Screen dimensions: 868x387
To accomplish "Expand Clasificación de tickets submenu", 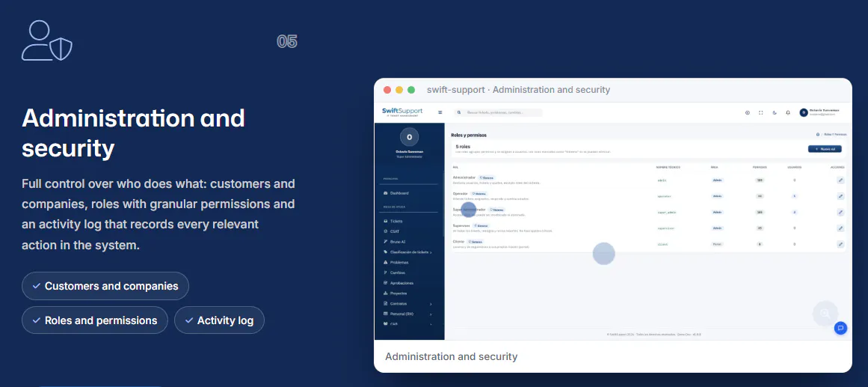I will 408,252.
